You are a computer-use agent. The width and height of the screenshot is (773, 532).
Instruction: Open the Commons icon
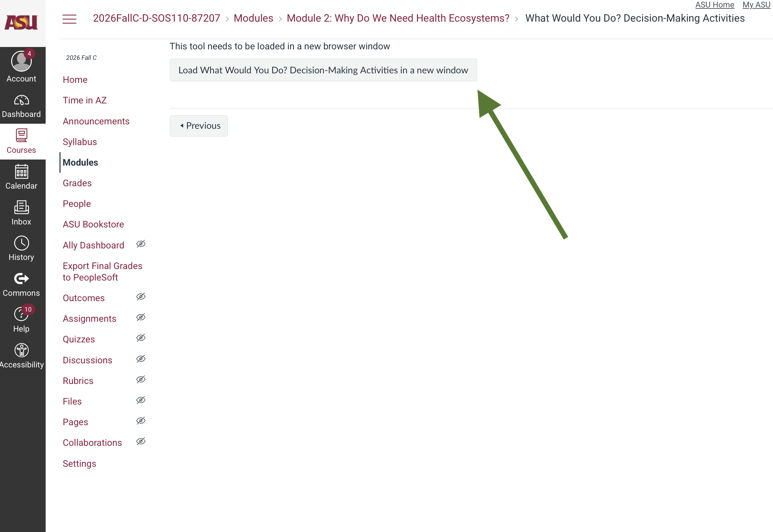tap(21, 279)
